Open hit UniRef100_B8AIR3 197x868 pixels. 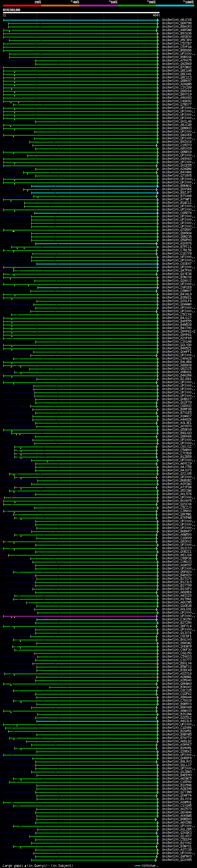pos(176,26)
